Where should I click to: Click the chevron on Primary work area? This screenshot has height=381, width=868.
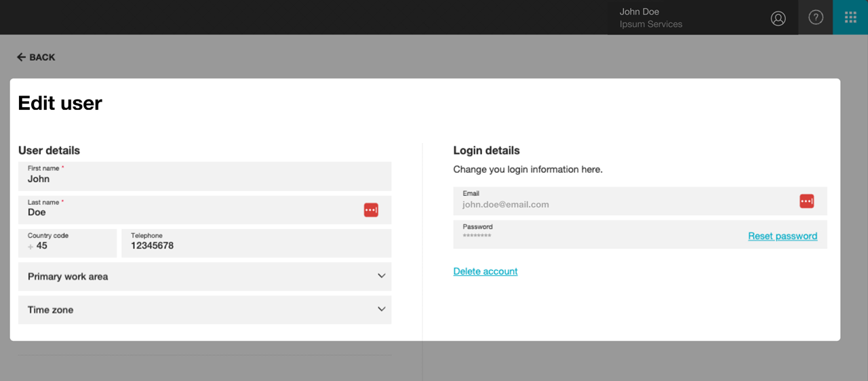381,276
